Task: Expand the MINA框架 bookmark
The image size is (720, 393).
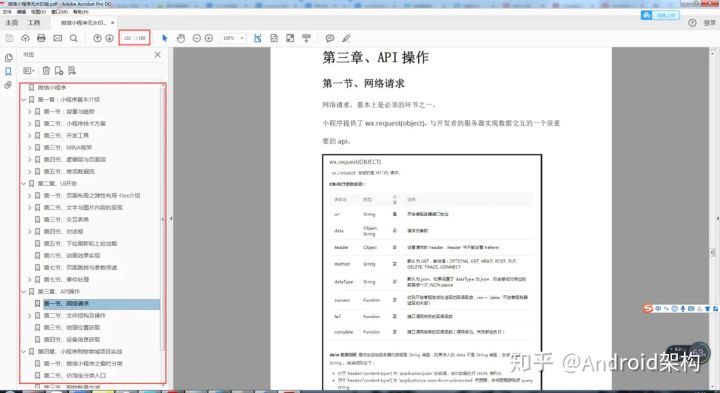Action: (x=29, y=147)
